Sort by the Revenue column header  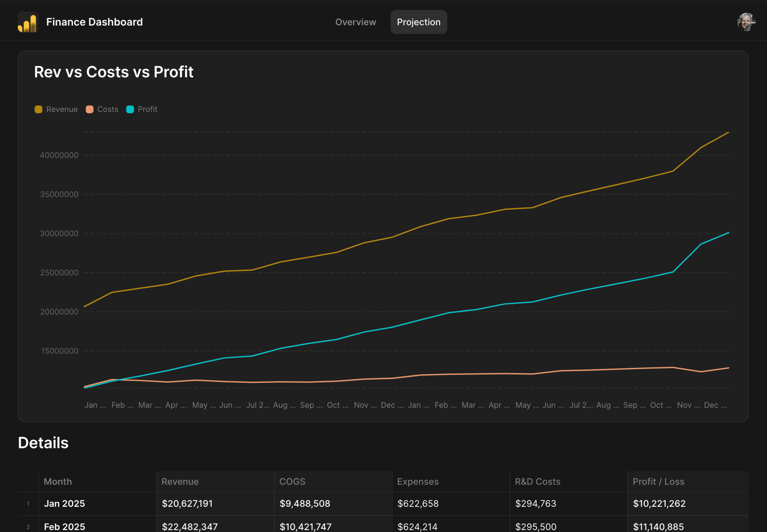(x=215, y=482)
